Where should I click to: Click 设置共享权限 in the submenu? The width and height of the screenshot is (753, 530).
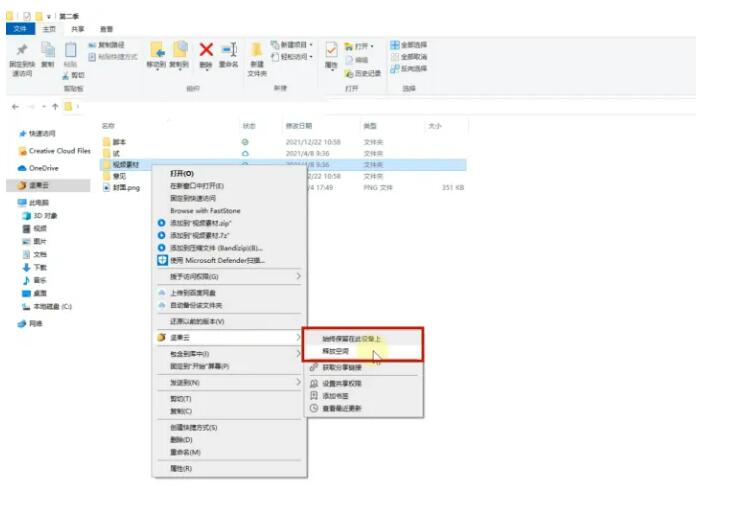342,383
